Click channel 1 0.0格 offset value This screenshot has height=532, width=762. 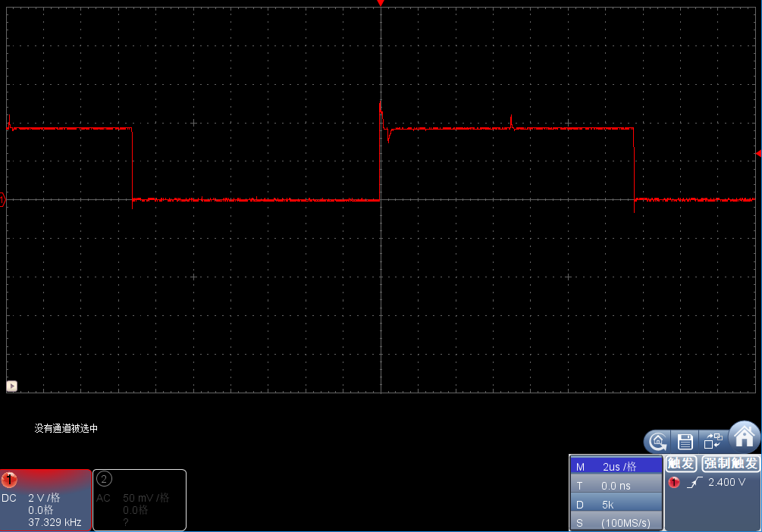click(40, 510)
